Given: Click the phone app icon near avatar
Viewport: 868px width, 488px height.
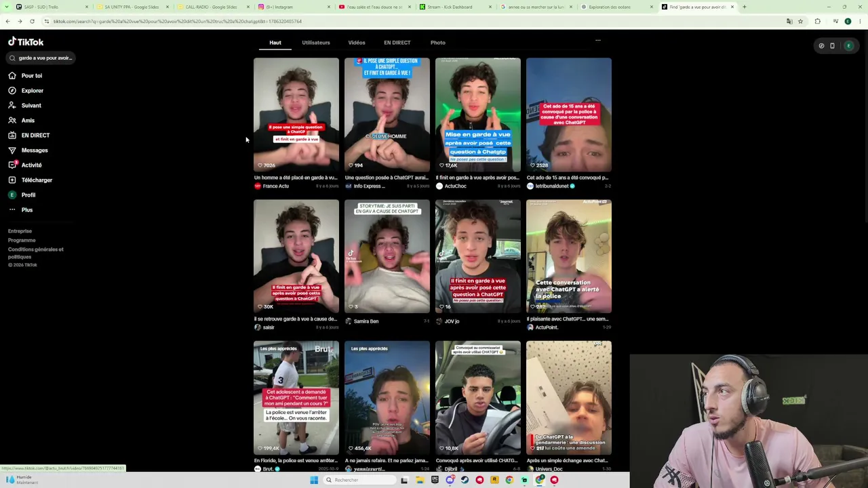Looking at the screenshot, I should click(x=832, y=45).
